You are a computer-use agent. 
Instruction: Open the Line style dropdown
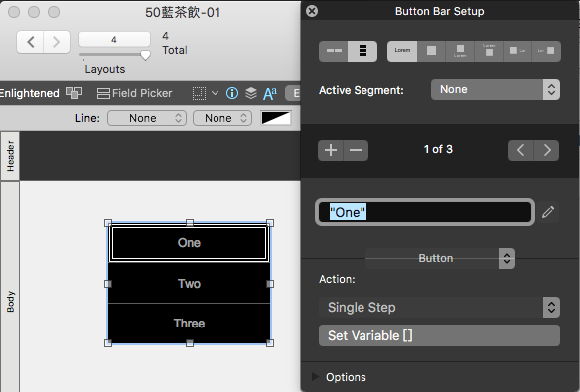click(147, 118)
